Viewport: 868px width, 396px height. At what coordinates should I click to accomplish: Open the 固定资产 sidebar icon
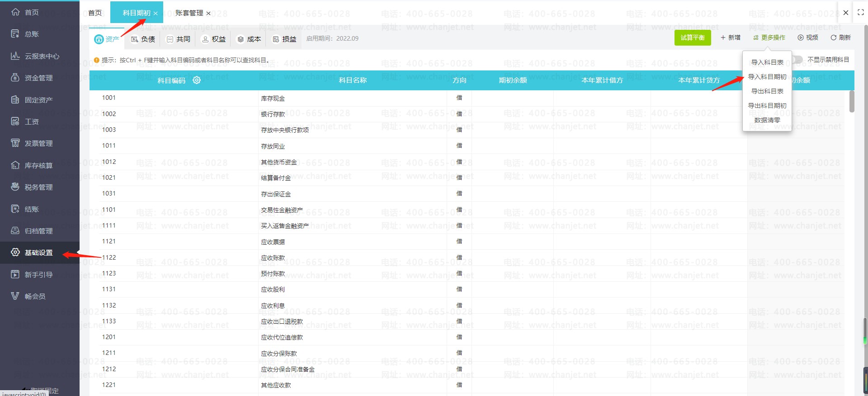point(15,100)
